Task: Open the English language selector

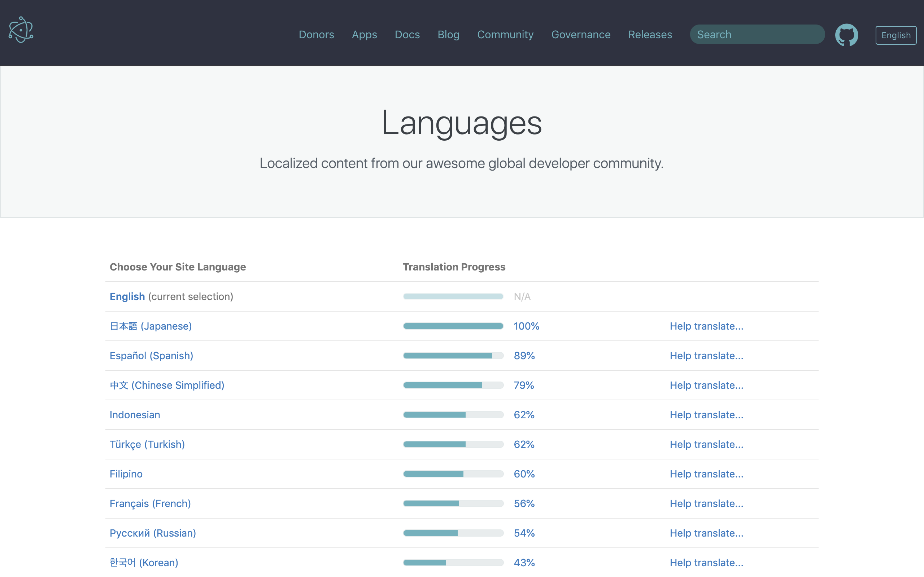Action: click(896, 35)
